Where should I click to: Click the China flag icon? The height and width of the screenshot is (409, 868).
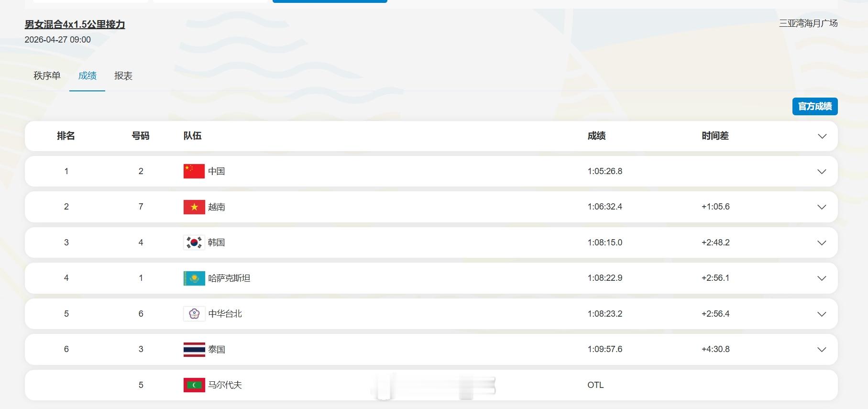click(x=194, y=171)
